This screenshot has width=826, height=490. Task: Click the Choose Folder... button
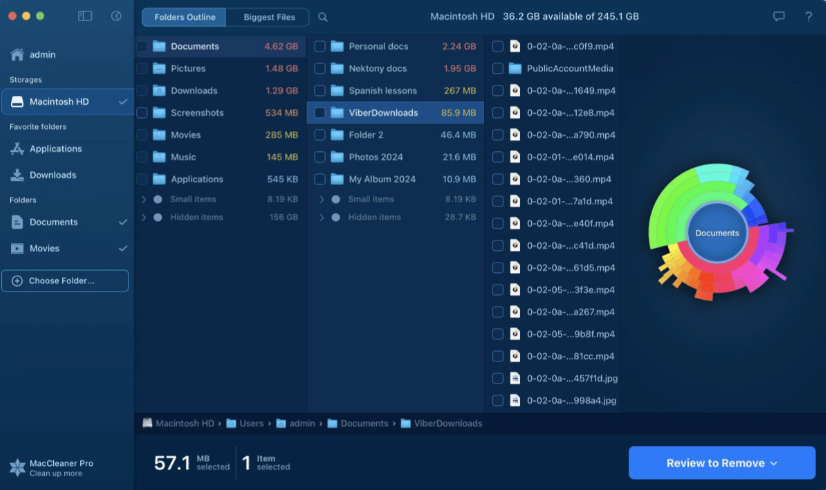pos(65,281)
